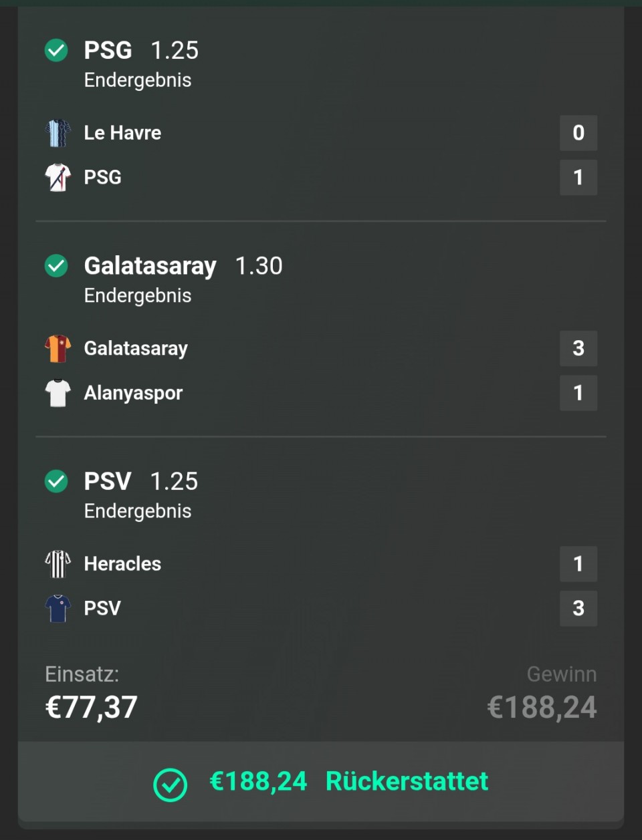Select the Alanyaspor team name
The height and width of the screenshot is (840, 642).
pyautogui.click(x=133, y=393)
